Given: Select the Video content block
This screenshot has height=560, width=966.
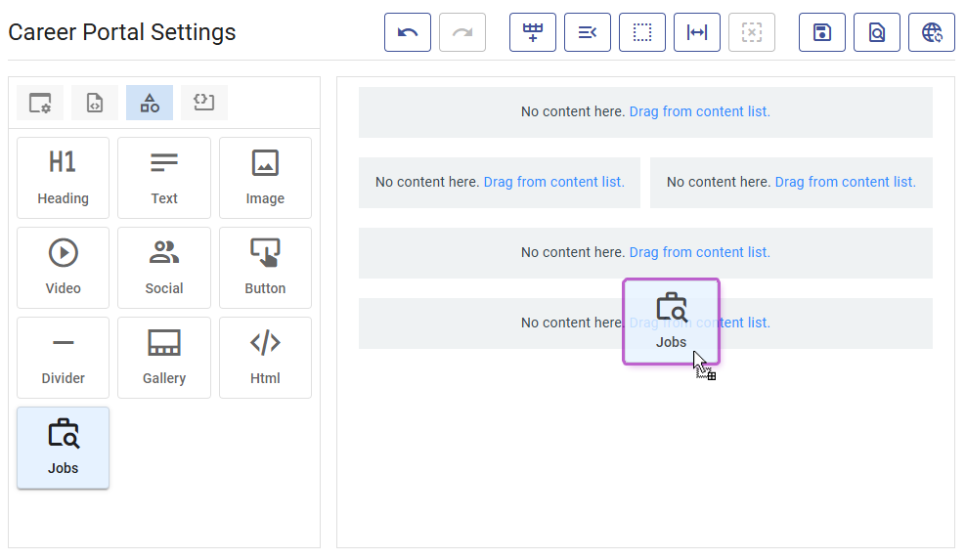Looking at the screenshot, I should pyautogui.click(x=63, y=268).
